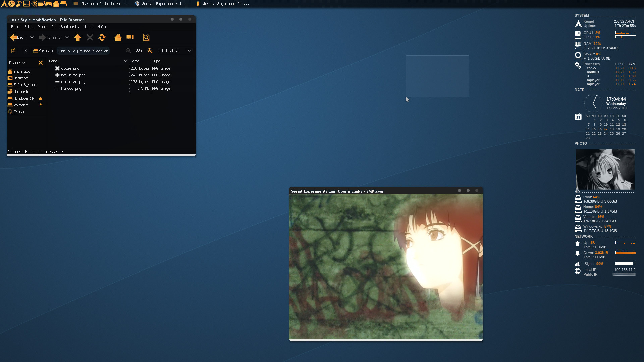Eject the Varasto volume
644x362 pixels.
tap(40, 105)
